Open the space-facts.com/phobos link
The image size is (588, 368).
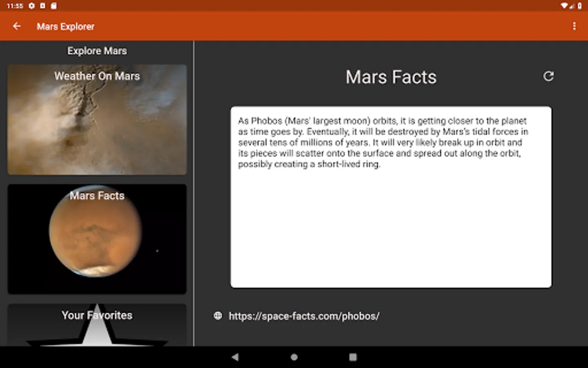pyautogui.click(x=304, y=316)
